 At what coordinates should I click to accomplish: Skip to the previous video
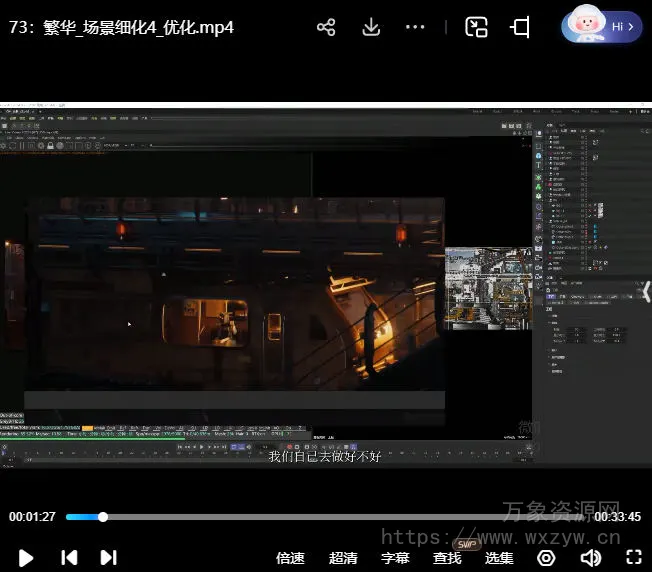pos(69,557)
